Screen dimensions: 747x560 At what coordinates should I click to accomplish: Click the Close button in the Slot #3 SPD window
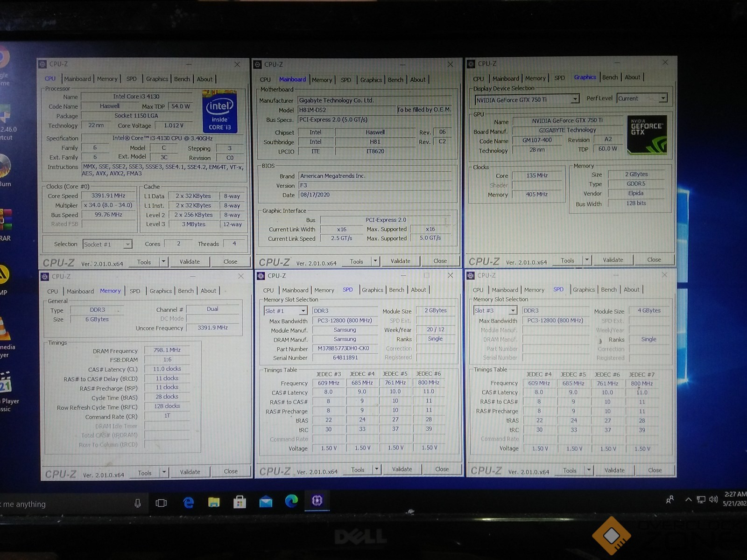[655, 470]
